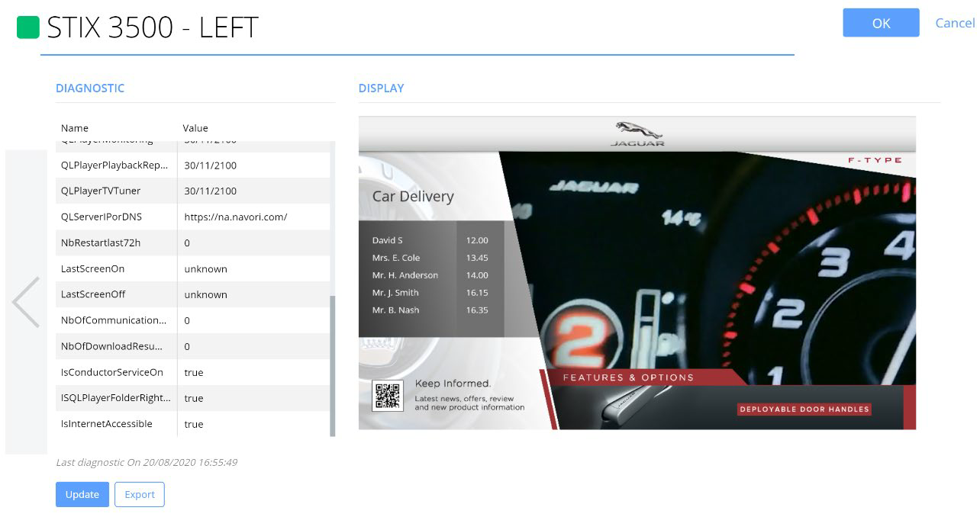This screenshot has height=517, width=980.
Task: Click the Jaguar logo in preview header
Action: coord(638,133)
